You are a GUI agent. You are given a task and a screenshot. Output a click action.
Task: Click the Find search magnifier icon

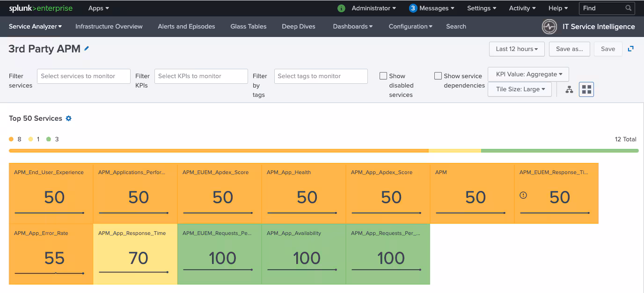[x=629, y=8]
